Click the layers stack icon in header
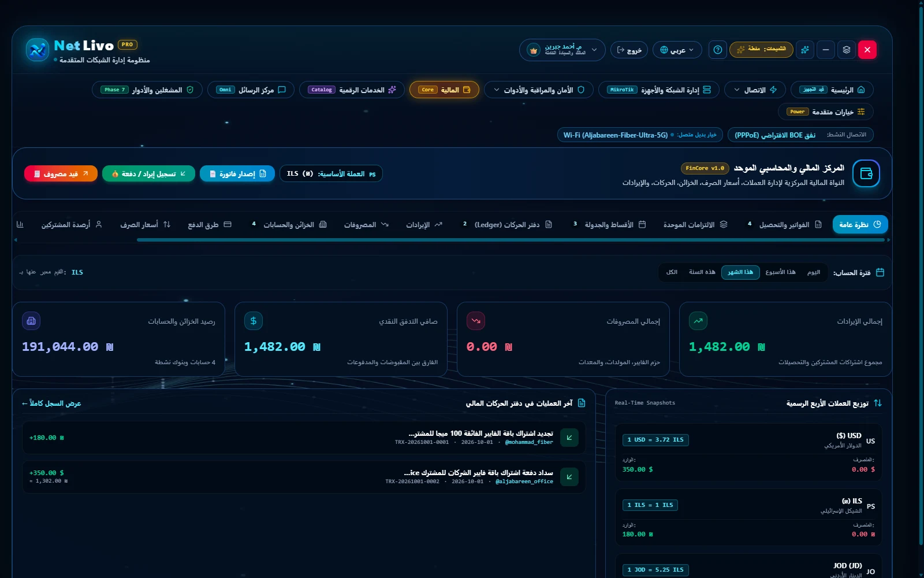The image size is (924, 578). pyautogui.click(x=847, y=50)
